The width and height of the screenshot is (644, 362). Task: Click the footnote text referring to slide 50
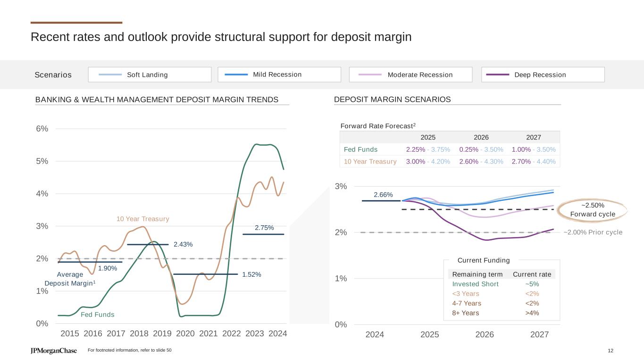pyautogui.click(x=130, y=351)
